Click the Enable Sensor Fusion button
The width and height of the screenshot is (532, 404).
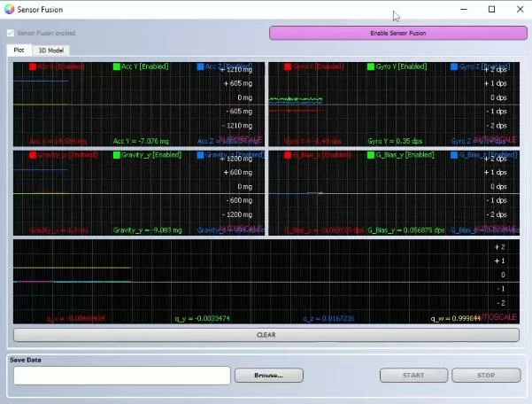(398, 34)
